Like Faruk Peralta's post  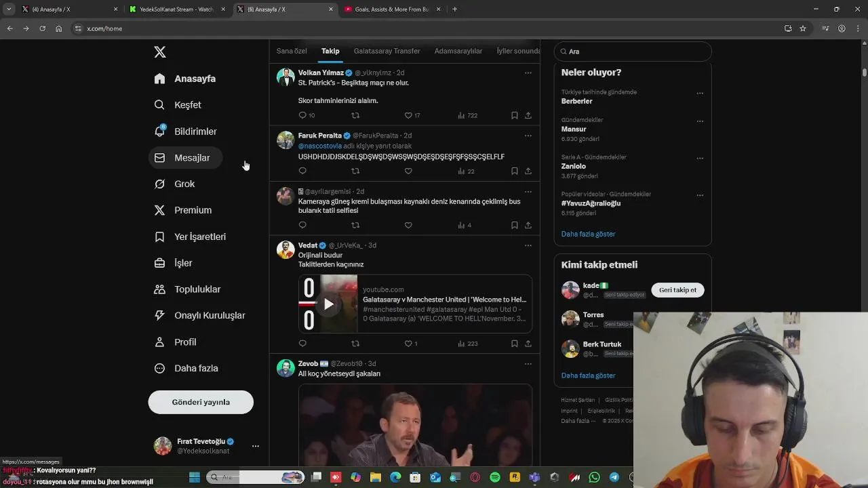coord(408,171)
